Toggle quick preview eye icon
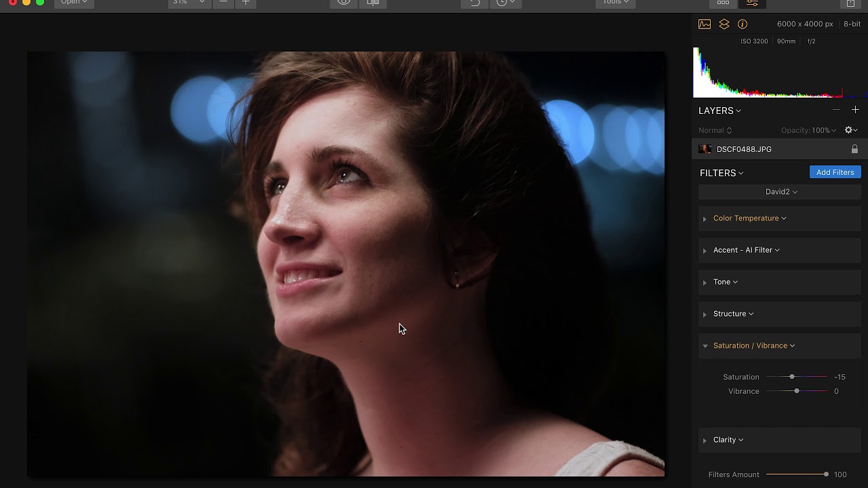The image size is (868, 488). pos(344,3)
